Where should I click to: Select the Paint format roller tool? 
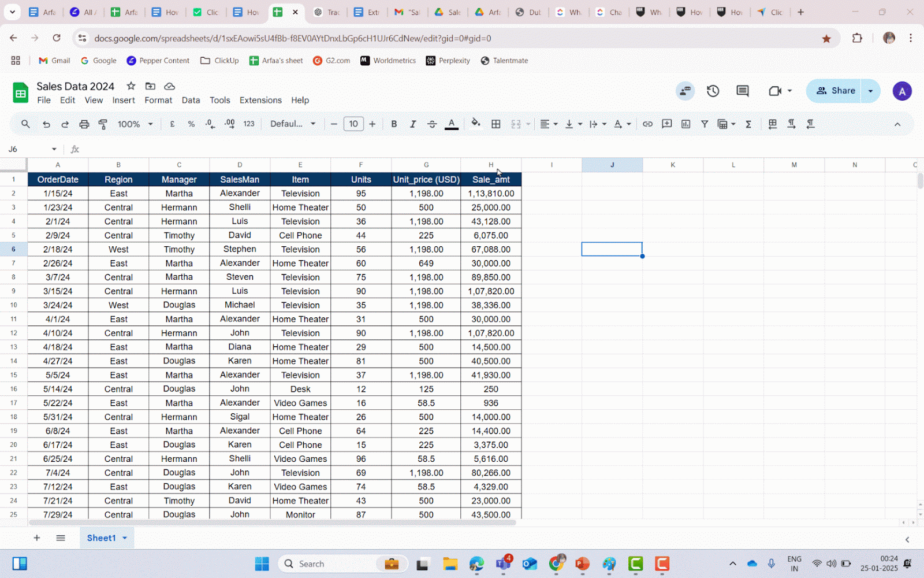click(x=103, y=124)
